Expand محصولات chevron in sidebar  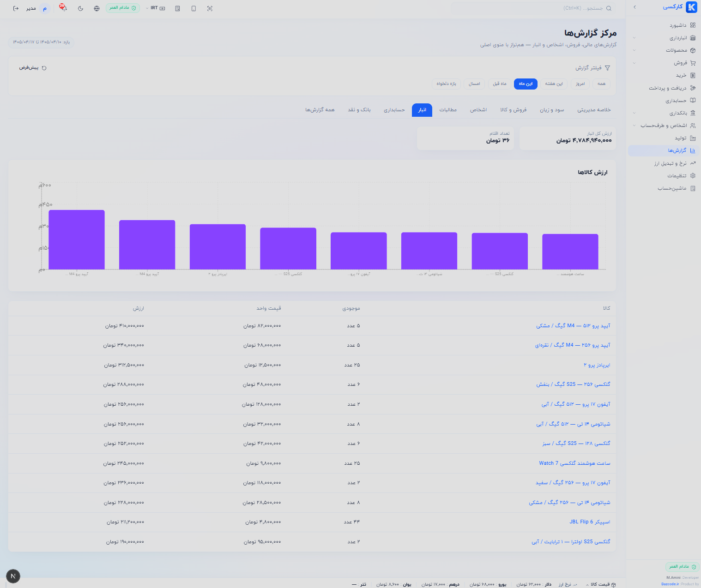(634, 50)
